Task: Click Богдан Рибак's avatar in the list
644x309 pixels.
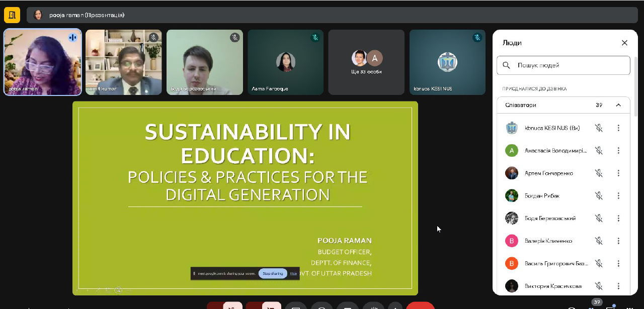Action: pos(512,196)
